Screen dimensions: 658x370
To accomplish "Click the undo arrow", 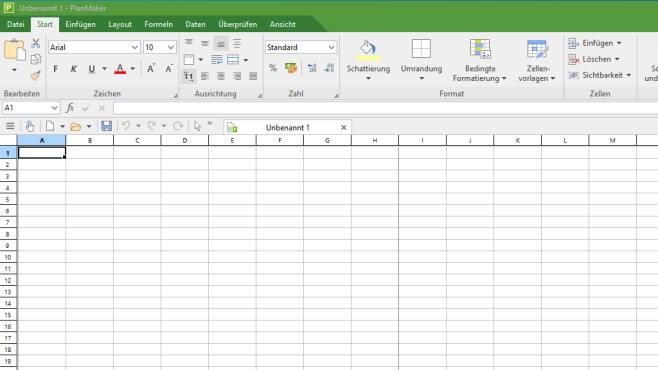I will (126, 126).
